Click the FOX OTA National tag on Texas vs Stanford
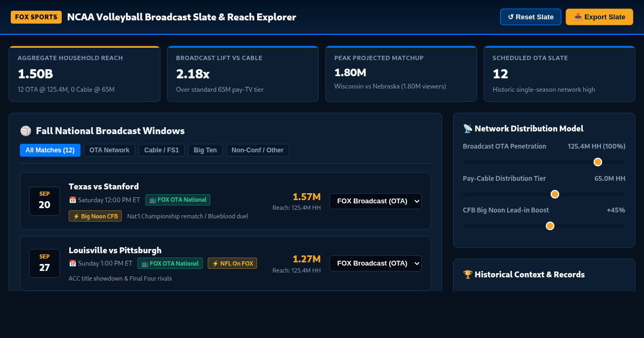The height and width of the screenshot is (338, 644). (x=178, y=200)
